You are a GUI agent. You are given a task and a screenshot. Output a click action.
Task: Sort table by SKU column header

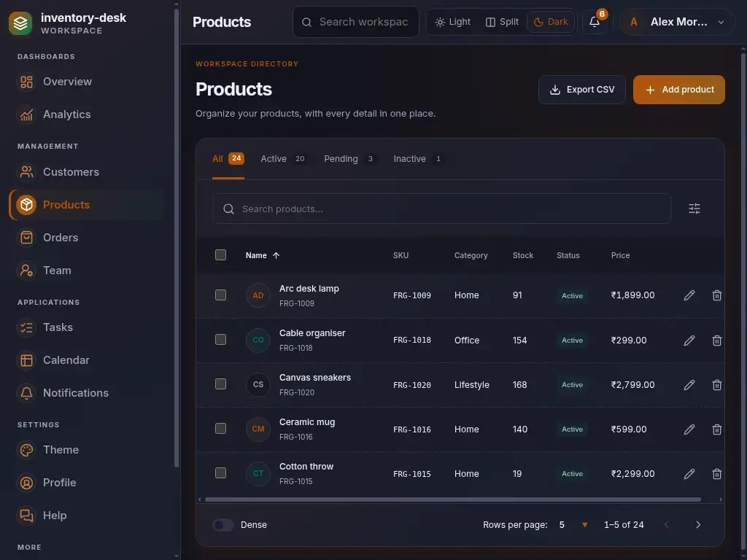coord(400,255)
